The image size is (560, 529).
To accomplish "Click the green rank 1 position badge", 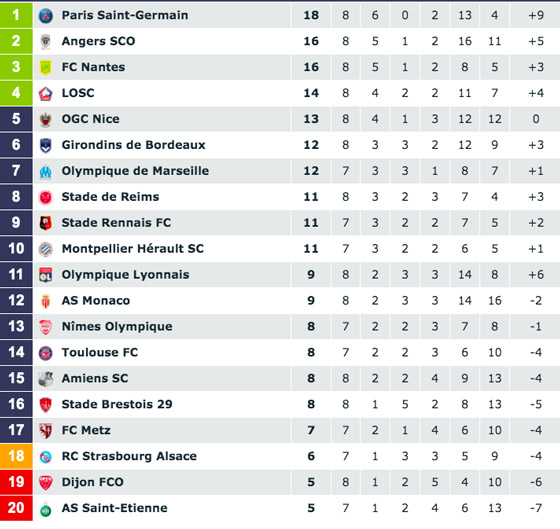I will (x=16, y=15).
